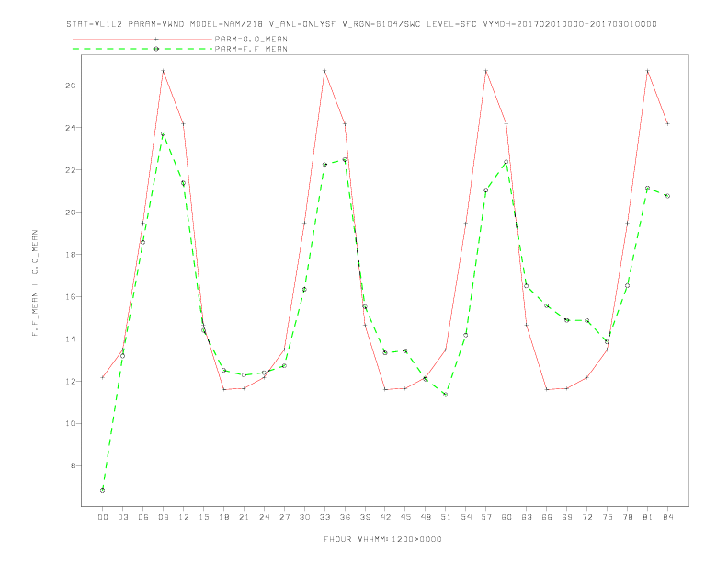Click the green forecast low circle at fhour 51
This screenshot has width=728, height=563.
point(446,395)
